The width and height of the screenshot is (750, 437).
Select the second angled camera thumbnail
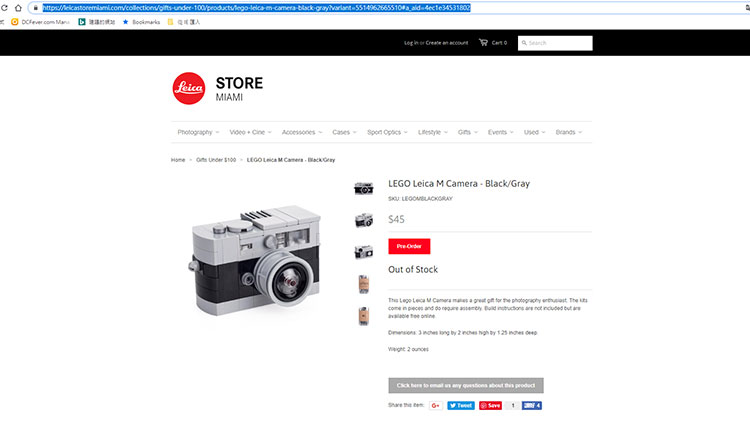point(364,220)
